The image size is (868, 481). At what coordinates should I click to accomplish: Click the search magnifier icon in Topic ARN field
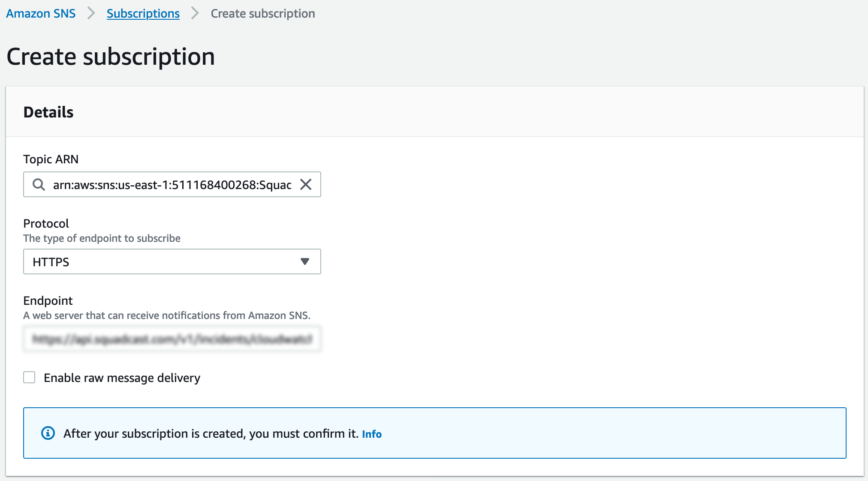coord(39,185)
